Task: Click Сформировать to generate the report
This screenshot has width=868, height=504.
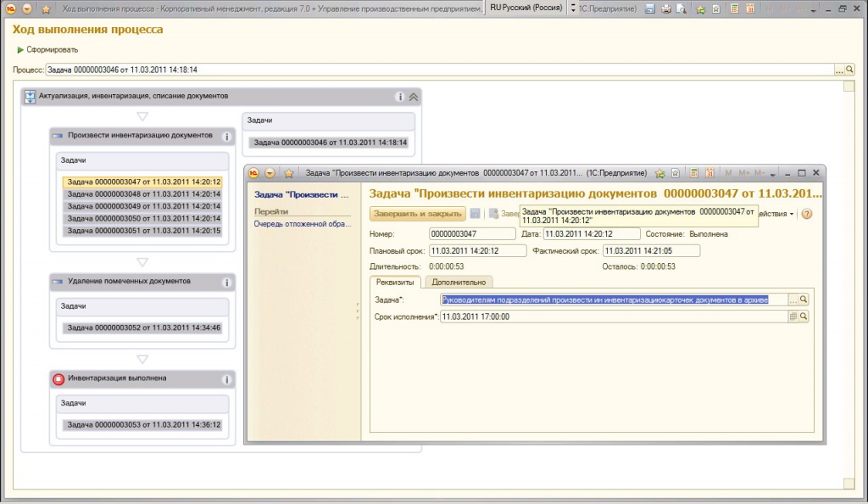Action: (47, 50)
